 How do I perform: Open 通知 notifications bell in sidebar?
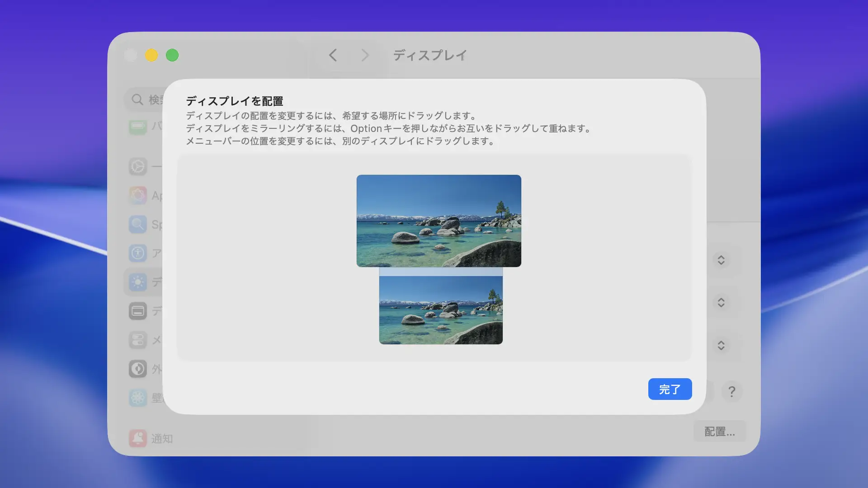(x=138, y=438)
